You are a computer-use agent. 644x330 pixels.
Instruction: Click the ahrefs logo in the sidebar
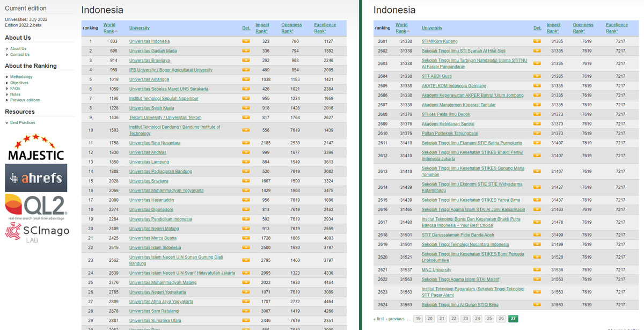point(36,177)
